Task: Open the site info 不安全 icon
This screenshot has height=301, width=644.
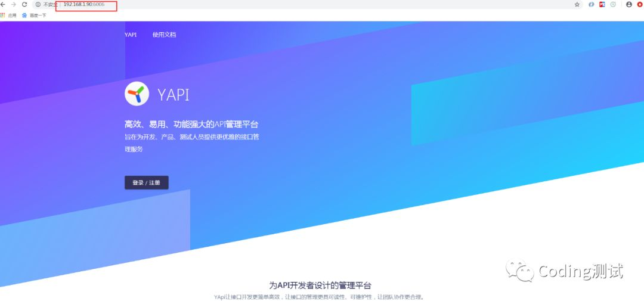Action: coord(38,5)
